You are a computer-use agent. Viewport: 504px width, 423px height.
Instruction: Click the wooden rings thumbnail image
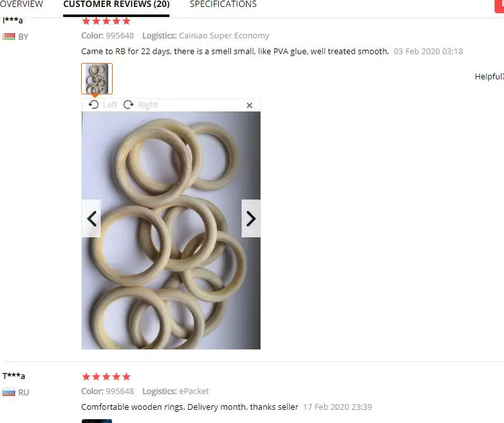pos(97,79)
